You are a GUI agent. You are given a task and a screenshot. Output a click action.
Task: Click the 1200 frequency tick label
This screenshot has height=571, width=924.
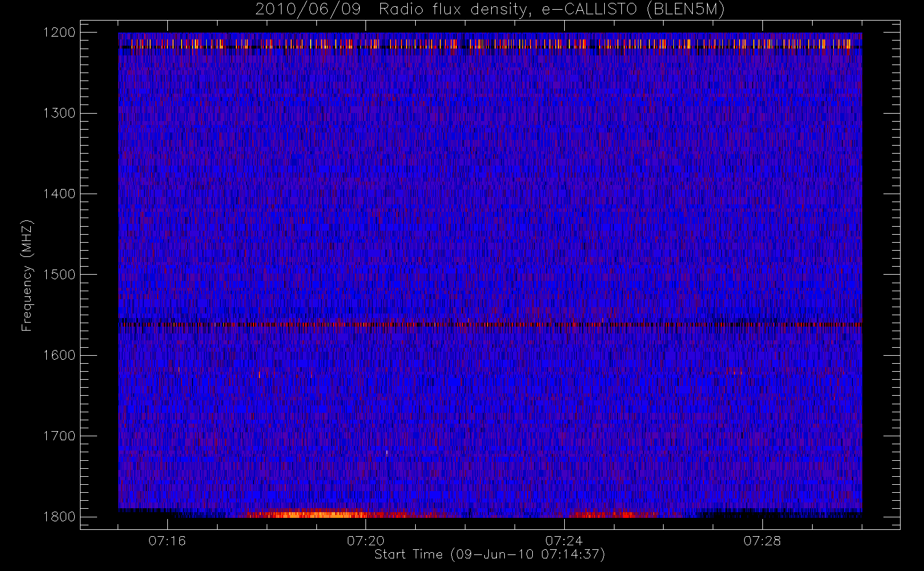pyautogui.click(x=59, y=33)
